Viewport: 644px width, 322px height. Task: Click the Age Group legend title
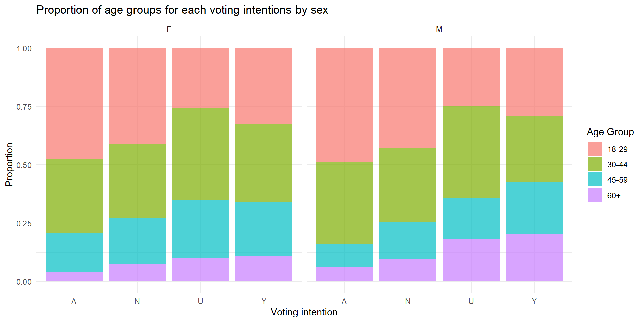point(610,132)
